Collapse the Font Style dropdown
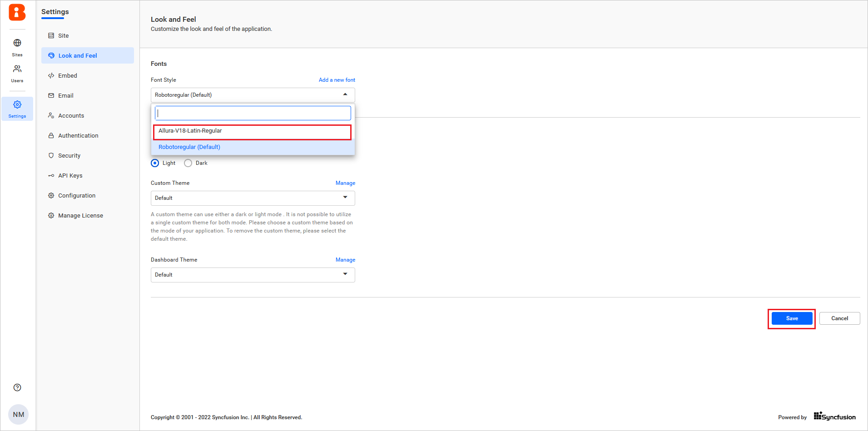Image resolution: width=868 pixels, height=431 pixels. (344, 95)
